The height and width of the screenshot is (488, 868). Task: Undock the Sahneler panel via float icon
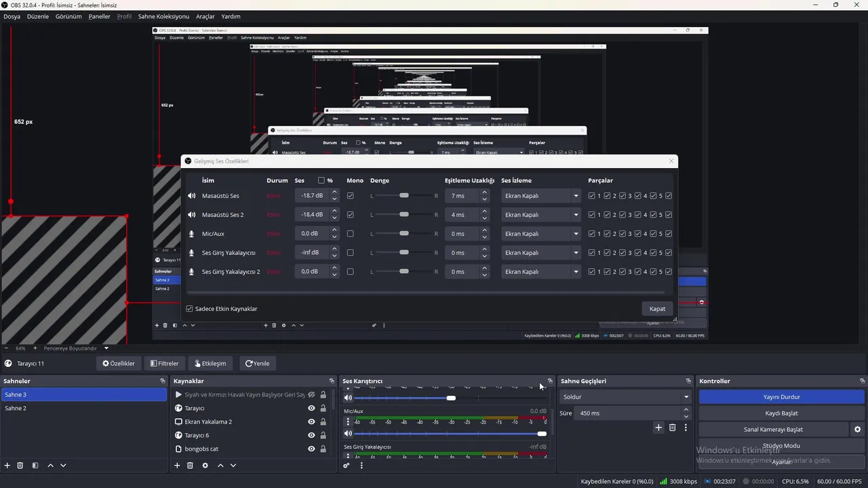(x=162, y=381)
